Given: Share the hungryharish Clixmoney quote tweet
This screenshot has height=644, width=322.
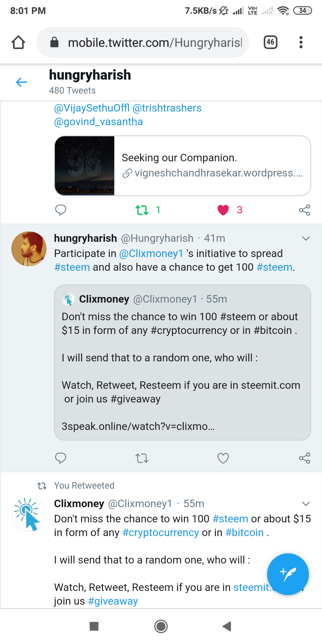Looking at the screenshot, I should click(304, 458).
